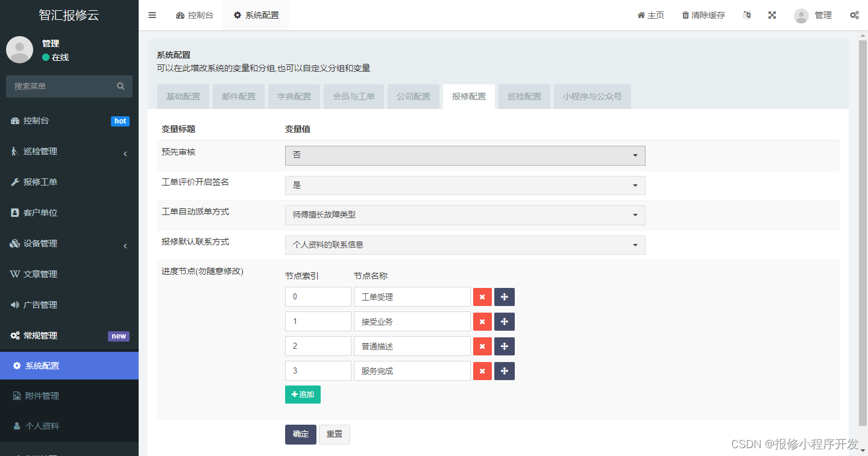Switch to the 字典配置 tab

tap(294, 96)
